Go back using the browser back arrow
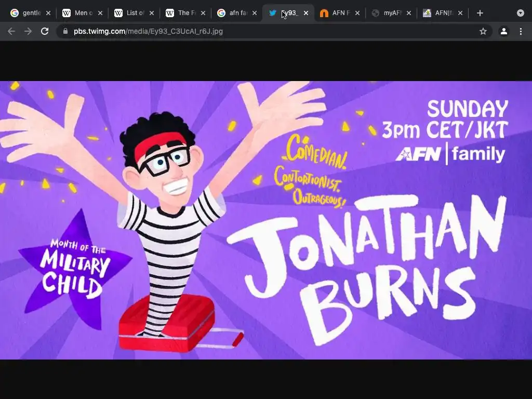 [x=11, y=31]
